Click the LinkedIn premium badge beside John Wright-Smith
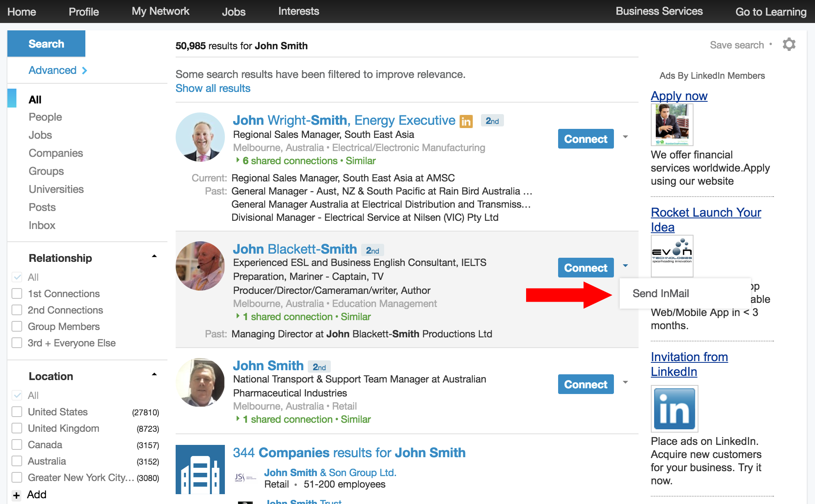815x504 pixels. [x=466, y=121]
